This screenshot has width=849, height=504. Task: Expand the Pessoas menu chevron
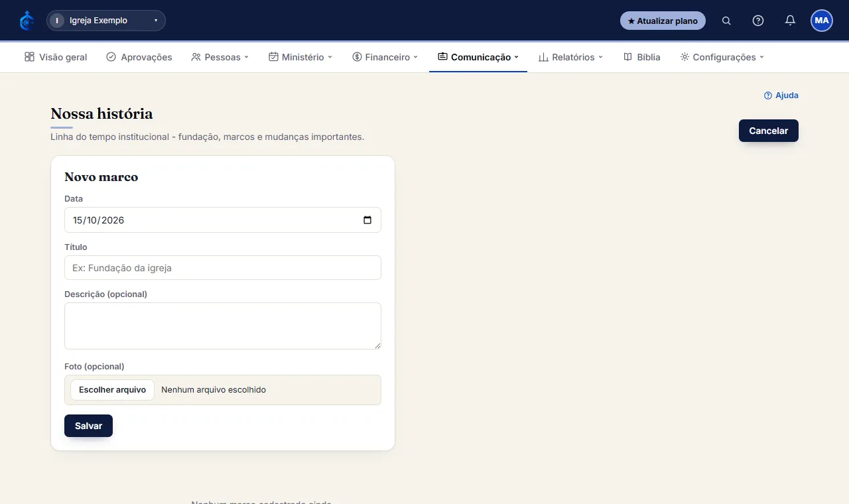[x=247, y=57]
